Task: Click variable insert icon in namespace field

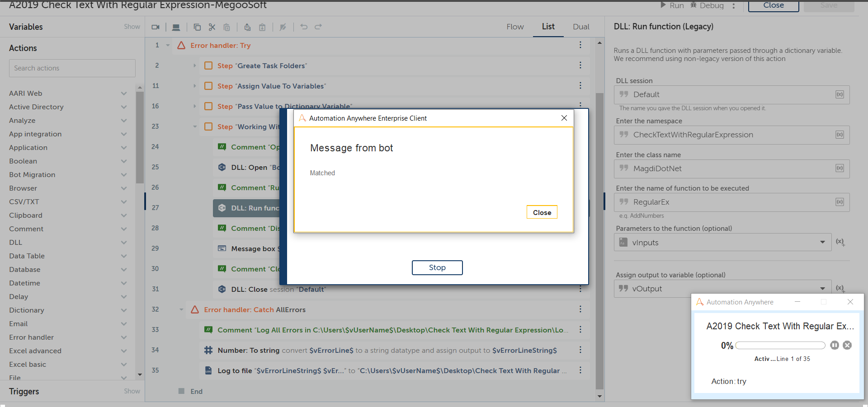Action: (x=840, y=135)
